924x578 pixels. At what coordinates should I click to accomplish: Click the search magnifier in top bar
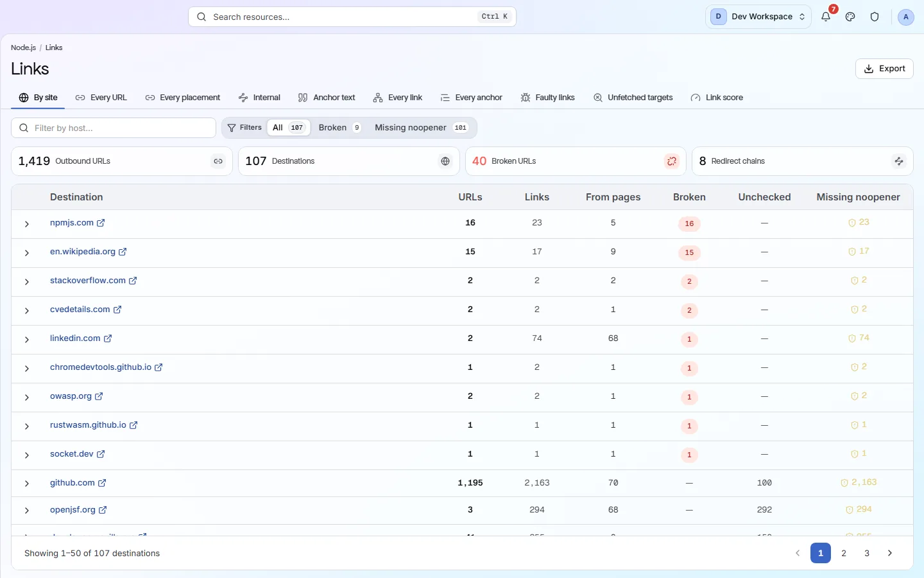point(201,17)
